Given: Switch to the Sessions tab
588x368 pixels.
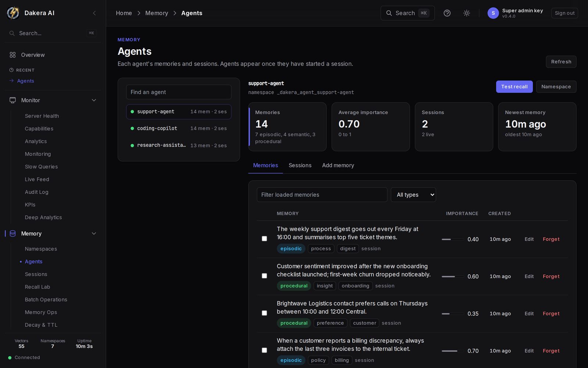Looking at the screenshot, I should click(x=300, y=165).
